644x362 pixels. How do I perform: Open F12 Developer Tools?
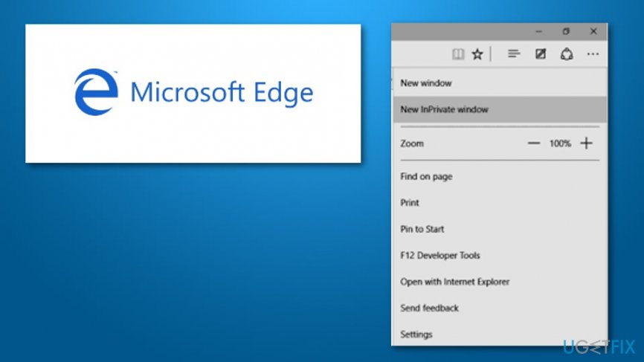point(500,255)
